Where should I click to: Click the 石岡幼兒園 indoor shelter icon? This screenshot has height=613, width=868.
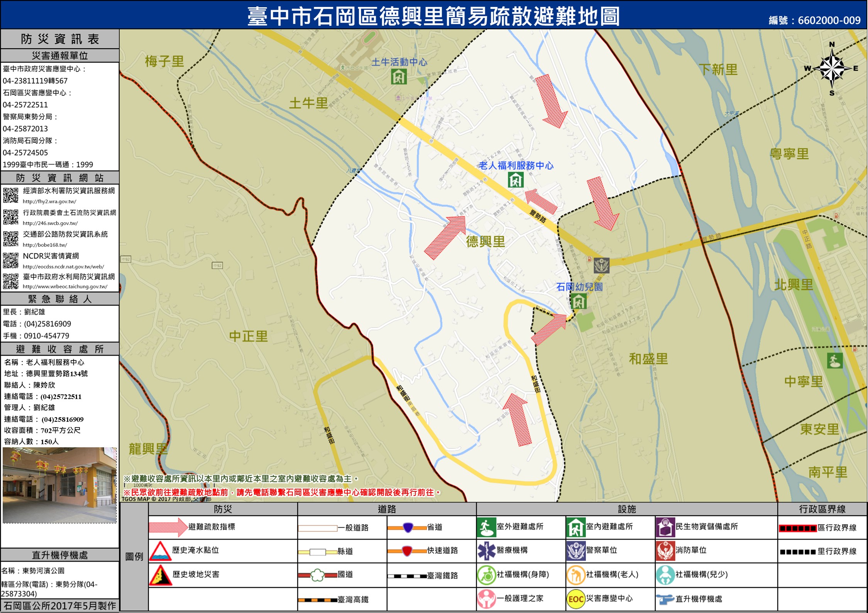(579, 301)
